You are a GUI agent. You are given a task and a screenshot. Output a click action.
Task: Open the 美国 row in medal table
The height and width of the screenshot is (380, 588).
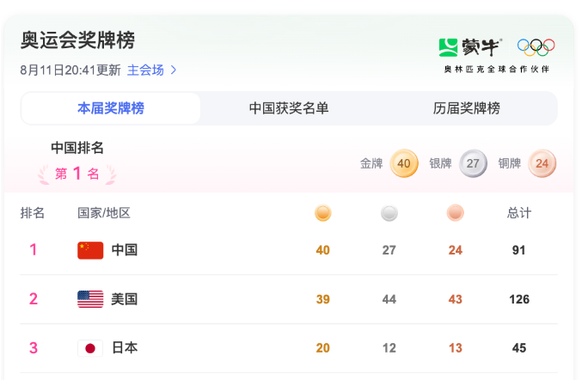(x=289, y=299)
